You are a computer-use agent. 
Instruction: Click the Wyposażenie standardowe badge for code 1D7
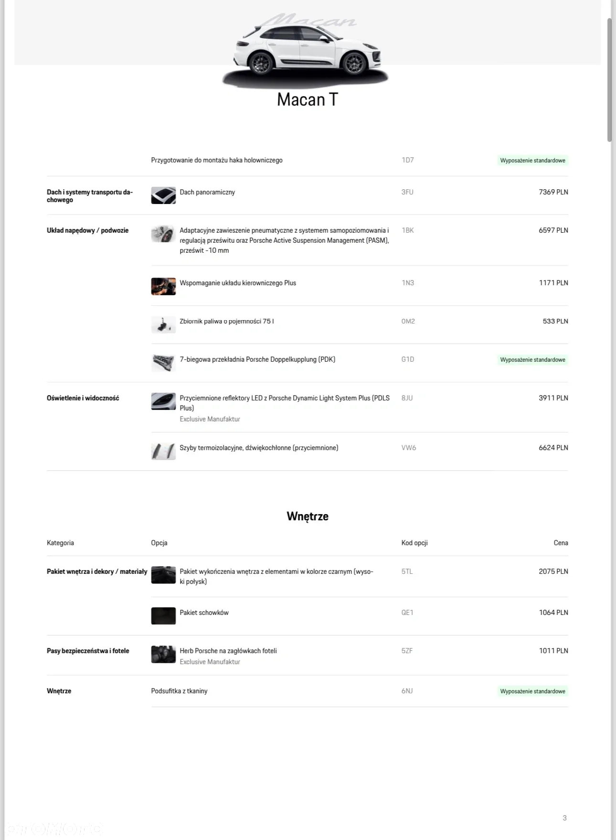point(532,161)
